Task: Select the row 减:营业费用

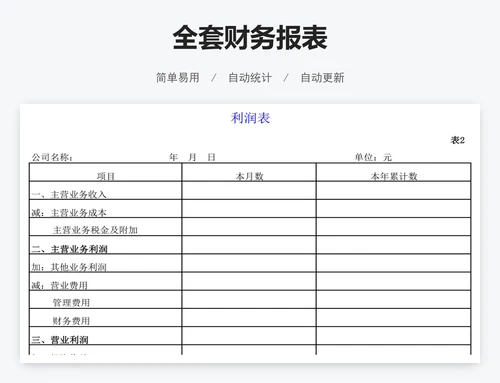Action: [250, 281]
